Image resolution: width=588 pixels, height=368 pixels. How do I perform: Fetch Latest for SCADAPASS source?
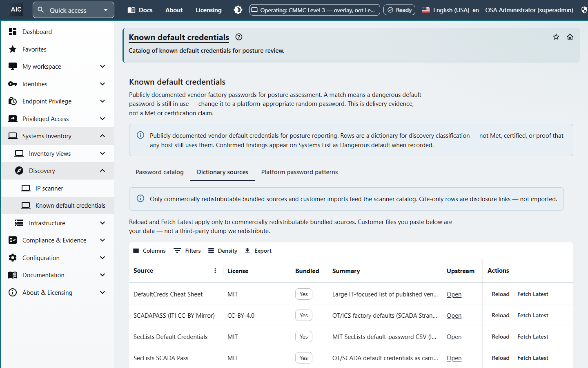point(533,315)
